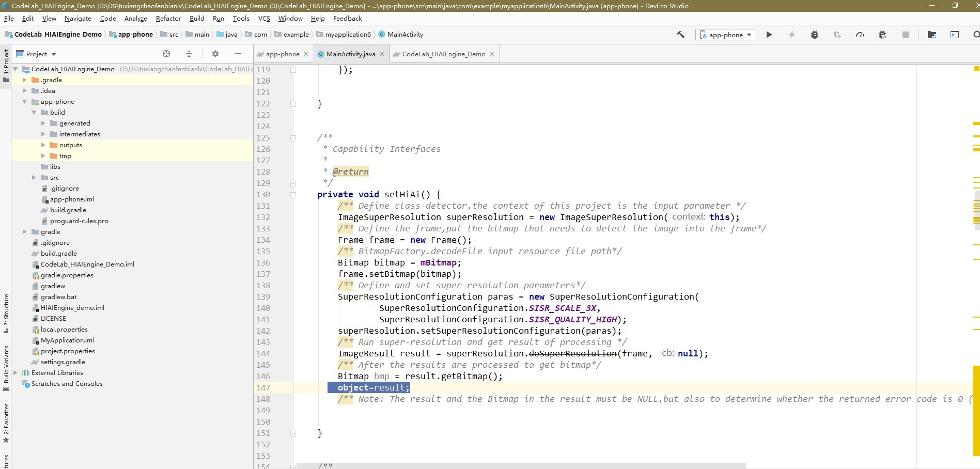The width and height of the screenshot is (980, 469).
Task: Click the Attach Debugger icon
Action: (837, 35)
